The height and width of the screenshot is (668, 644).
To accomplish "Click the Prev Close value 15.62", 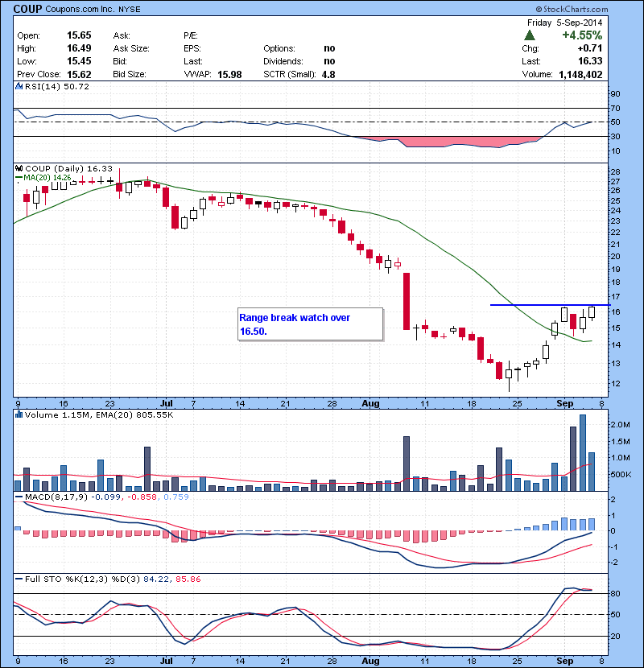I will pyautogui.click(x=79, y=74).
